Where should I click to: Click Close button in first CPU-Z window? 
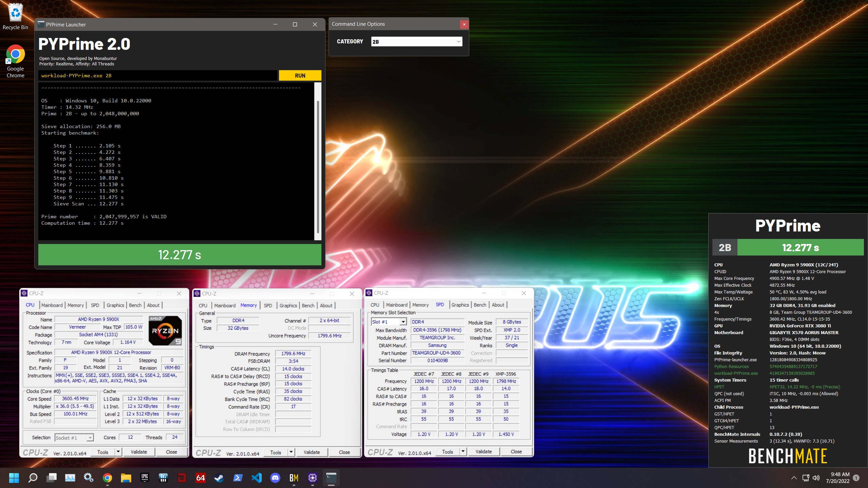172,452
